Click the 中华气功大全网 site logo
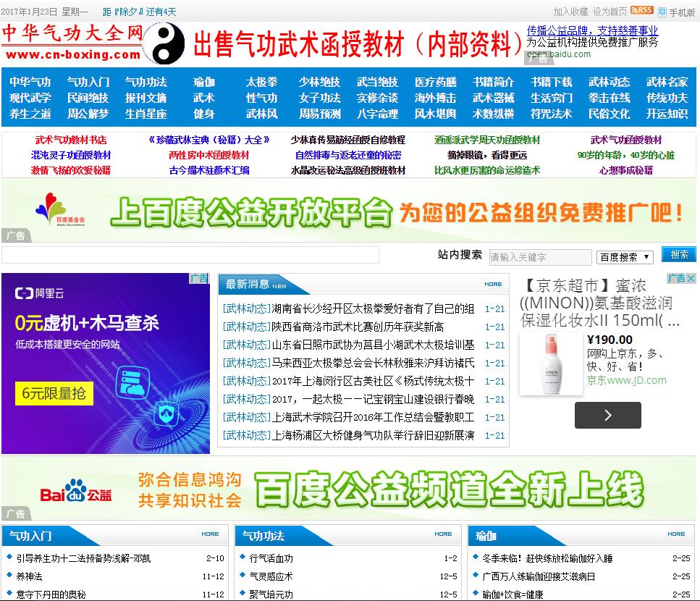 (x=72, y=43)
